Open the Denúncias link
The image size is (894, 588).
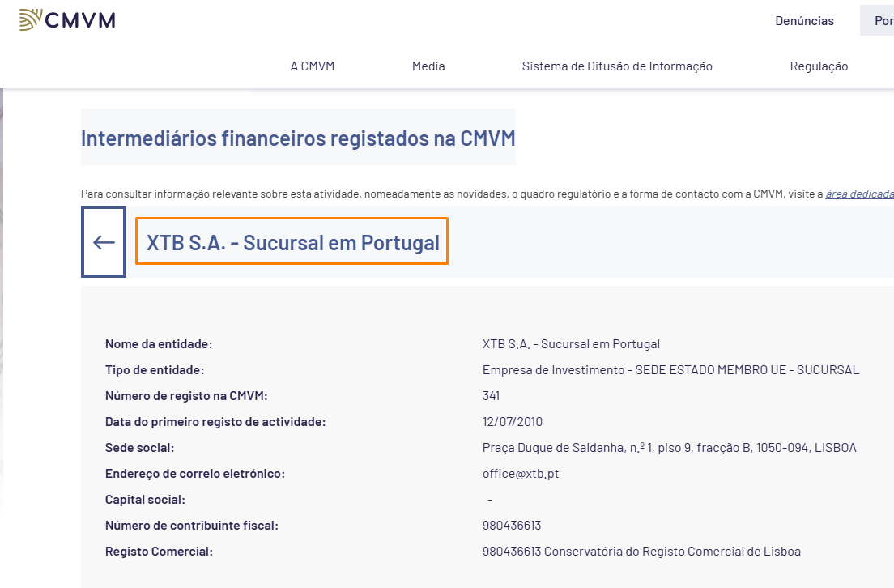point(804,21)
